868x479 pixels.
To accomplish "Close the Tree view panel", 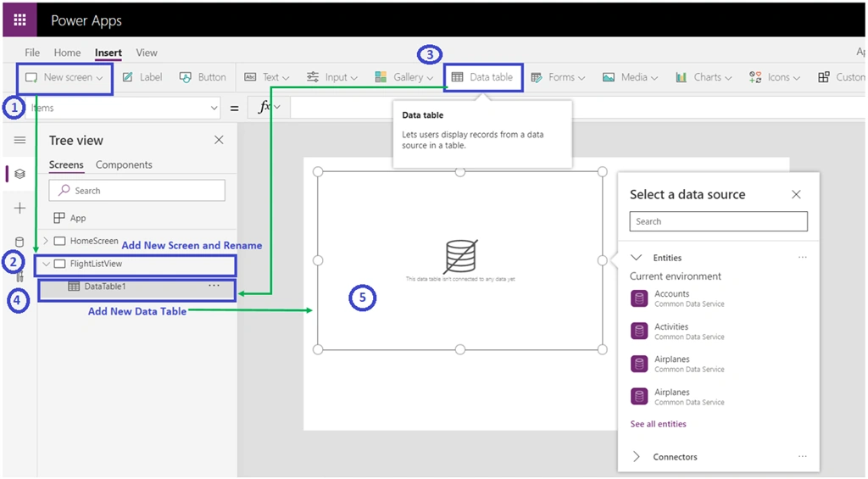I will pyautogui.click(x=220, y=140).
